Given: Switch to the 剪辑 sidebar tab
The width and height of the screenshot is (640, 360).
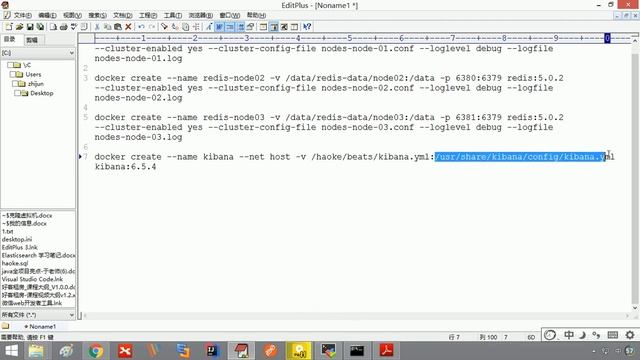Looking at the screenshot, I should pyautogui.click(x=32, y=40).
